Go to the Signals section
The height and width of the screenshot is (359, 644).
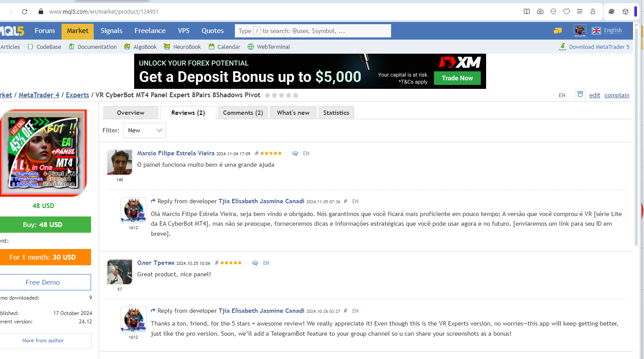coord(112,31)
